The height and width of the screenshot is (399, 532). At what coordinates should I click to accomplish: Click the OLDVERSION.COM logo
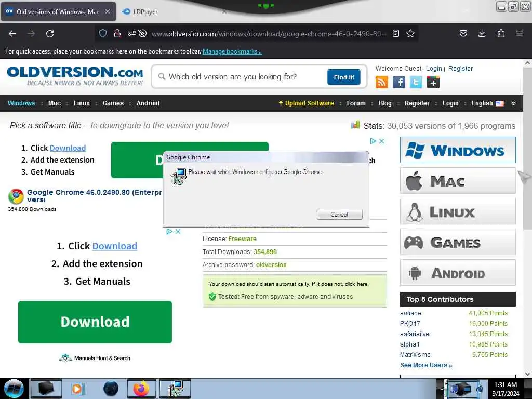(75, 76)
